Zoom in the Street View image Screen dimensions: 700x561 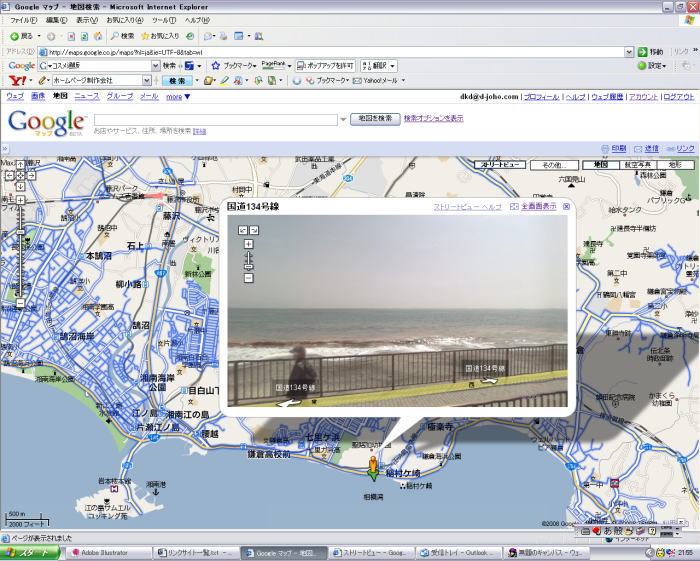pos(249,244)
